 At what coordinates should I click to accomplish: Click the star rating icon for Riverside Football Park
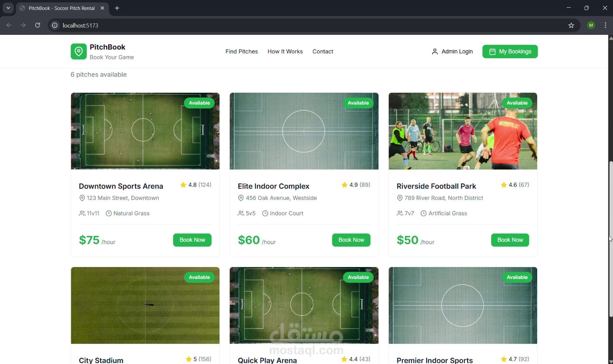click(504, 185)
